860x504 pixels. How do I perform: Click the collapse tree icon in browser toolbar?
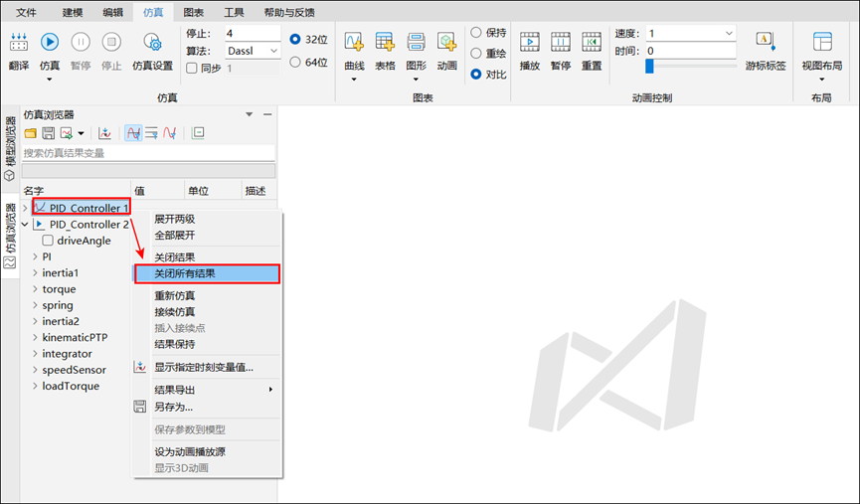198,133
